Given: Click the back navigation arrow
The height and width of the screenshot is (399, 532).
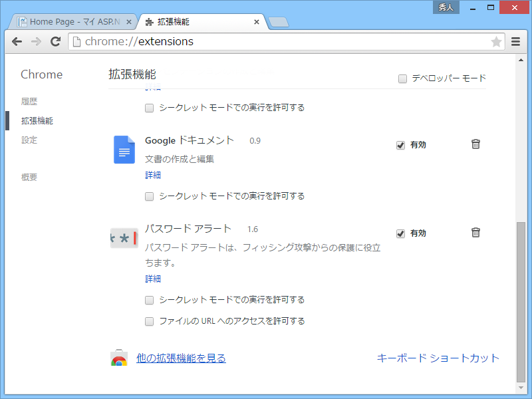Looking at the screenshot, I should pyautogui.click(x=17, y=41).
